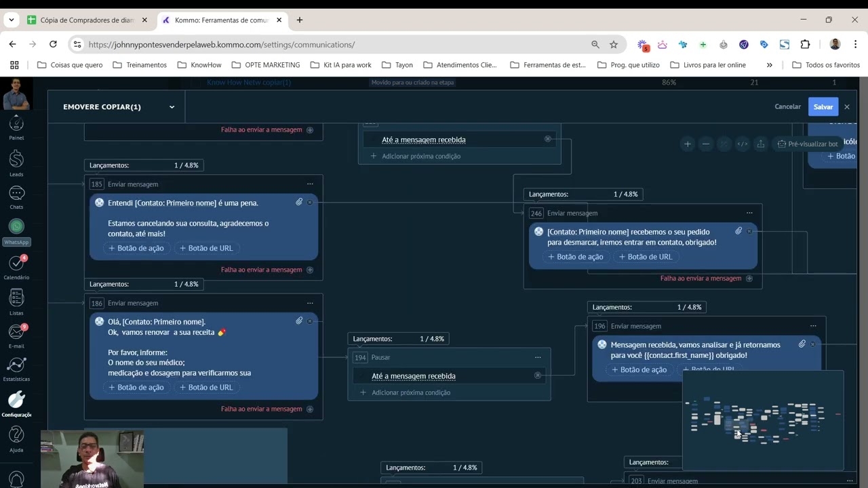The image size is (868, 488).
Task: Add 'Botão de URL' in step 246 message
Action: (x=646, y=257)
